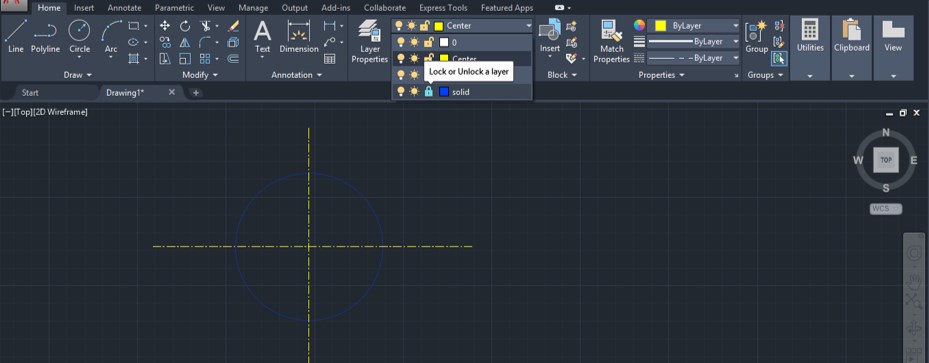Select the Polyline tool
The image size is (929, 363).
pyautogui.click(x=45, y=36)
